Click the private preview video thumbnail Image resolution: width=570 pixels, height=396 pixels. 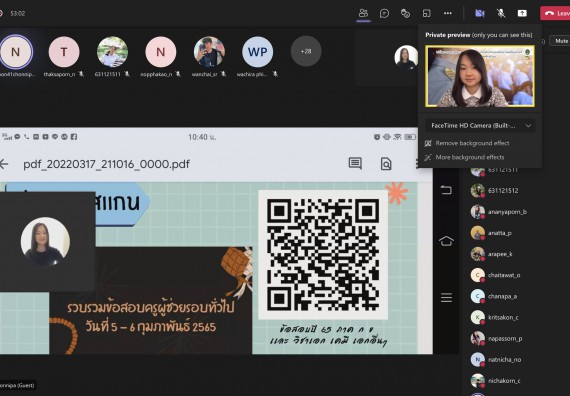(x=480, y=76)
